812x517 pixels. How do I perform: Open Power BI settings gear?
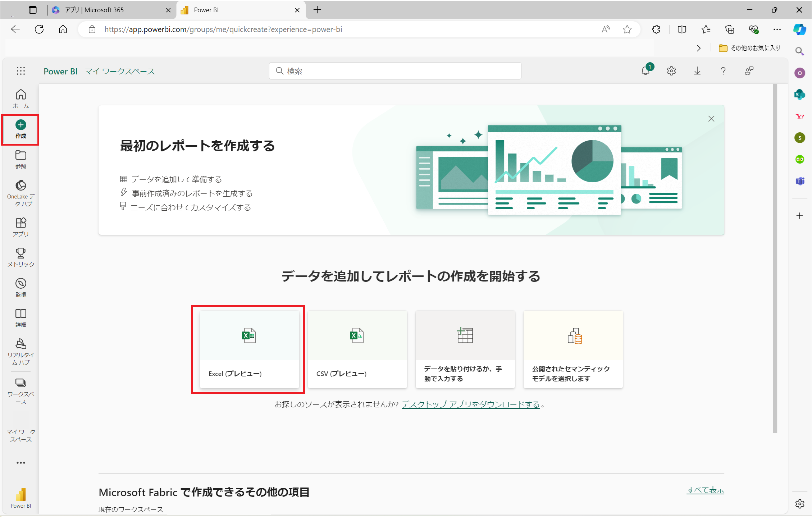tap(671, 71)
